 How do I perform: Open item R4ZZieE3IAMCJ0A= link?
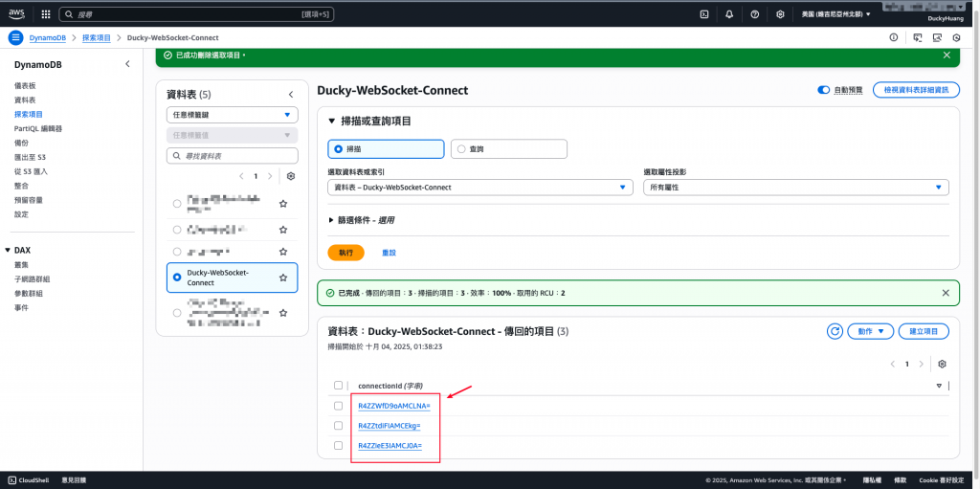(390, 446)
